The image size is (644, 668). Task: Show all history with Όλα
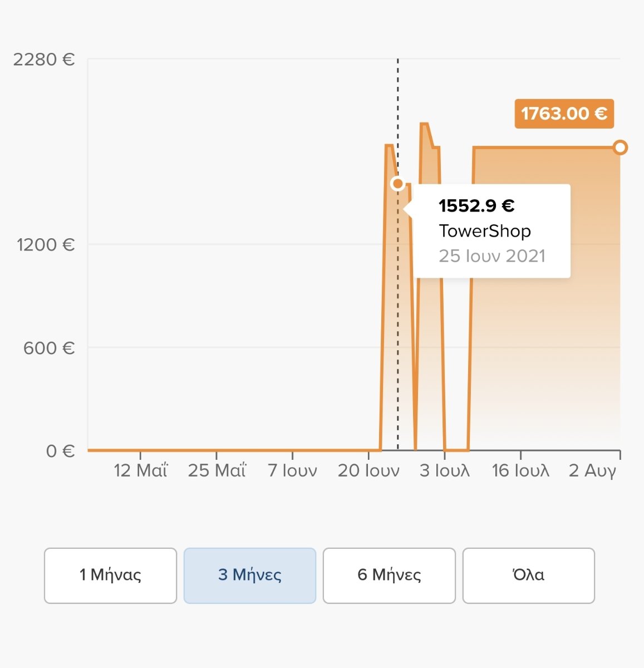[529, 576]
